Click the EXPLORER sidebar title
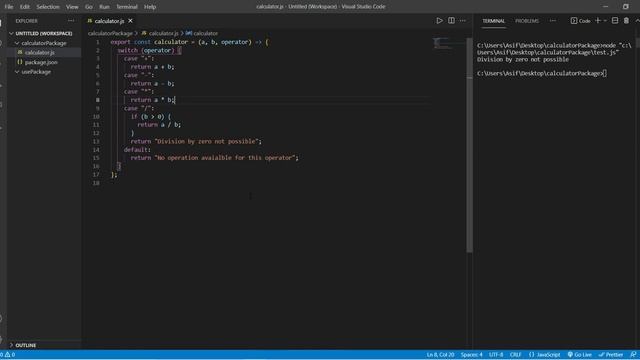Screen dimensions: 640x360 point(27,21)
